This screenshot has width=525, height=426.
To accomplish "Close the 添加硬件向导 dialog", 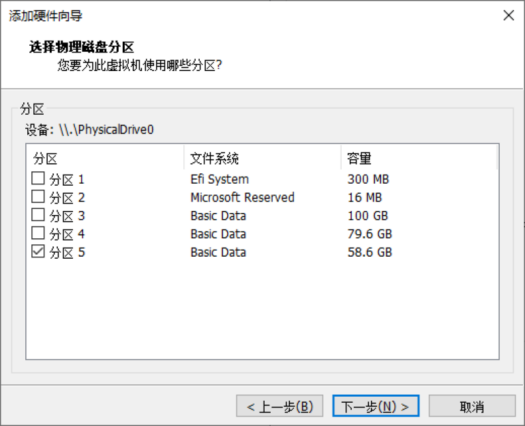I will [509, 15].
